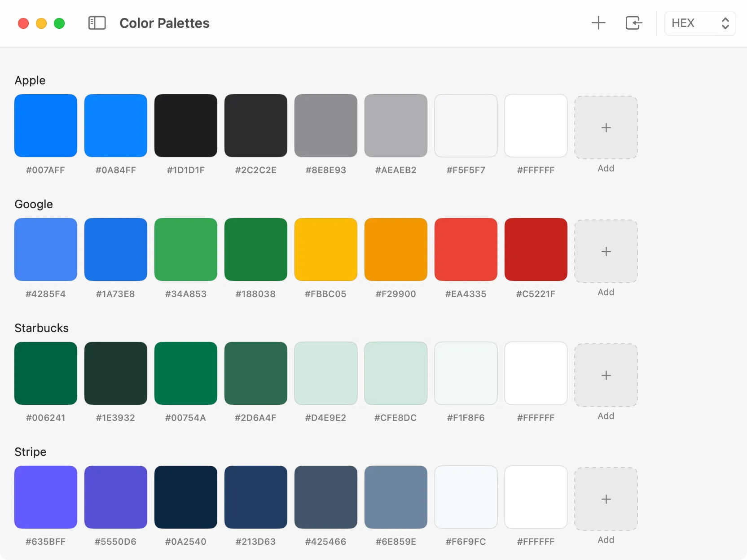Choose the Stripe purple #635BFF swatch
Viewport: 747px width, 560px height.
click(46, 497)
